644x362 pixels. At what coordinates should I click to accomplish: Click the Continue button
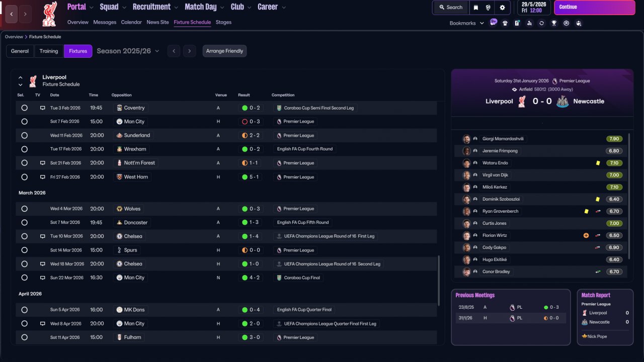click(595, 8)
